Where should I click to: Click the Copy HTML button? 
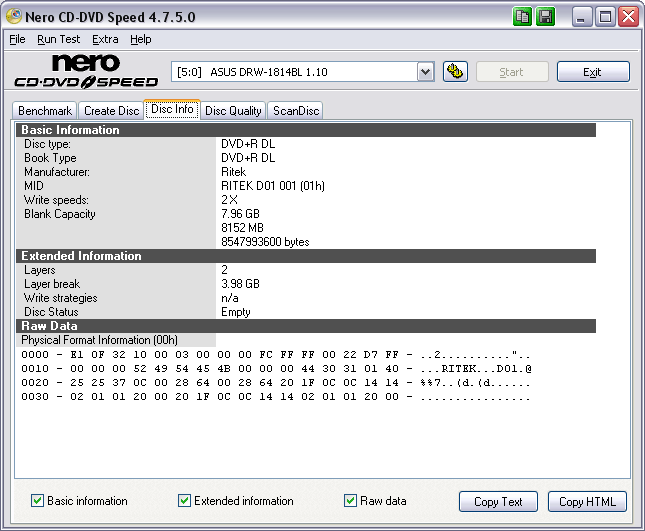click(587, 501)
